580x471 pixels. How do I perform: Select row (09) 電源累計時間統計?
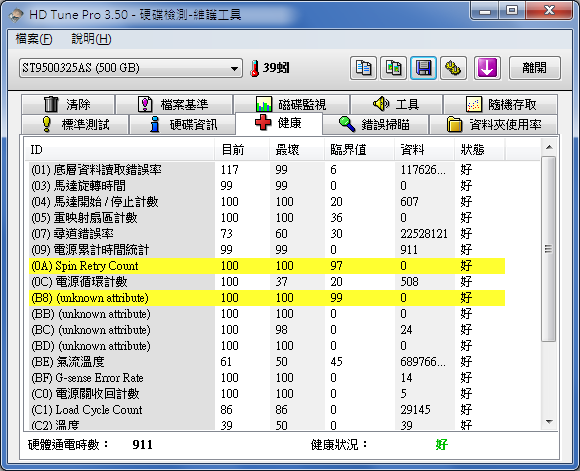pyautogui.click(x=267, y=250)
